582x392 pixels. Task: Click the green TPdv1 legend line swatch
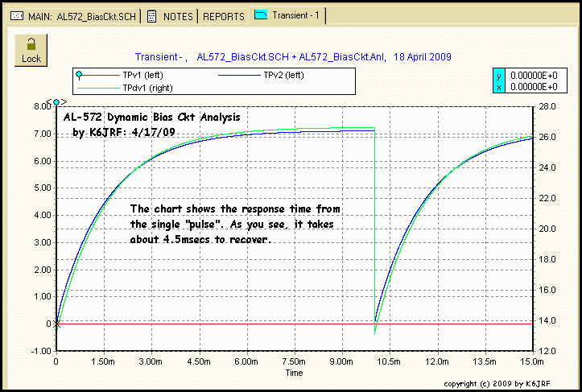click(x=98, y=89)
